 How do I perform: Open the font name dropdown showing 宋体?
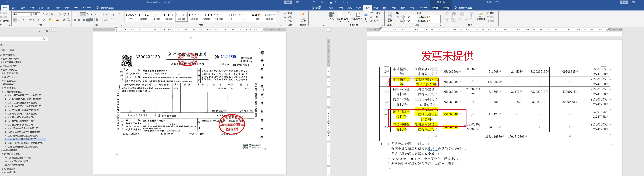30,15
